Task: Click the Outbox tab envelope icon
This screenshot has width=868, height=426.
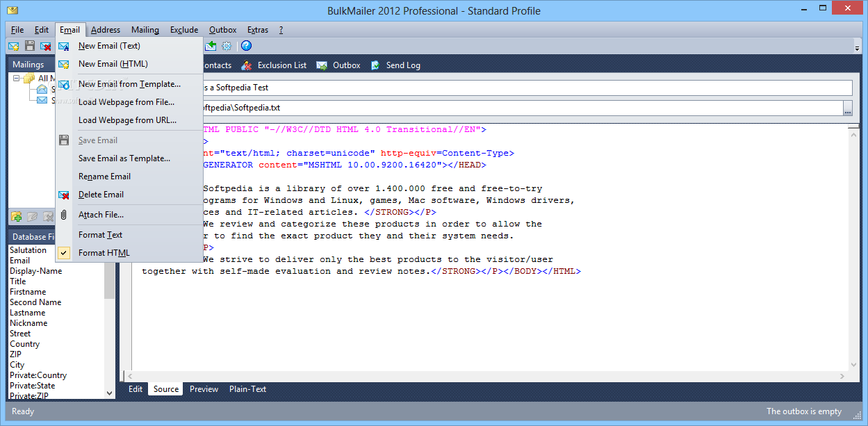Action: click(x=322, y=65)
